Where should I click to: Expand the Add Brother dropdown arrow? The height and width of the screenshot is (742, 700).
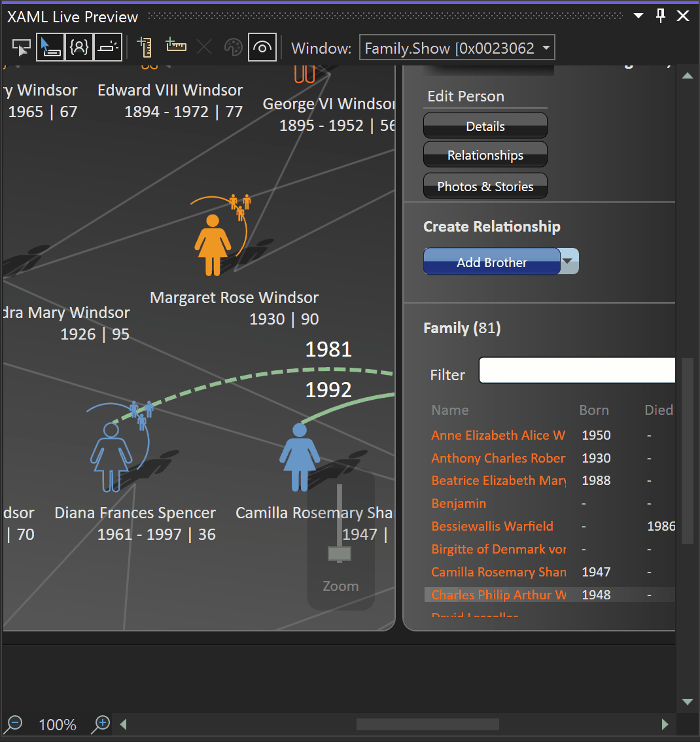pos(569,261)
